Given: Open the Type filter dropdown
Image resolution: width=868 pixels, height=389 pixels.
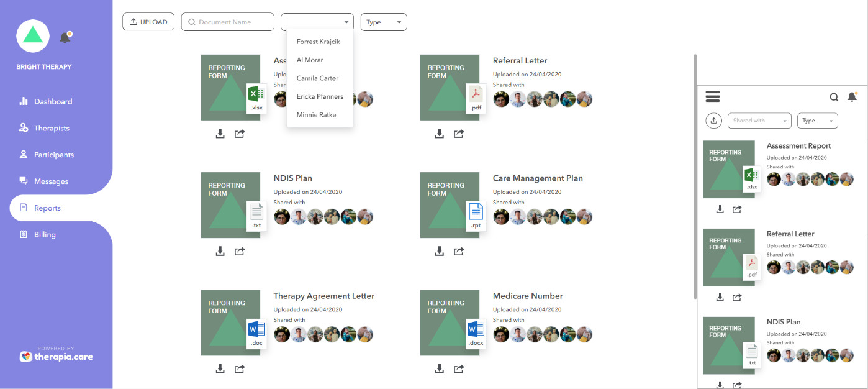Looking at the screenshot, I should coord(384,22).
